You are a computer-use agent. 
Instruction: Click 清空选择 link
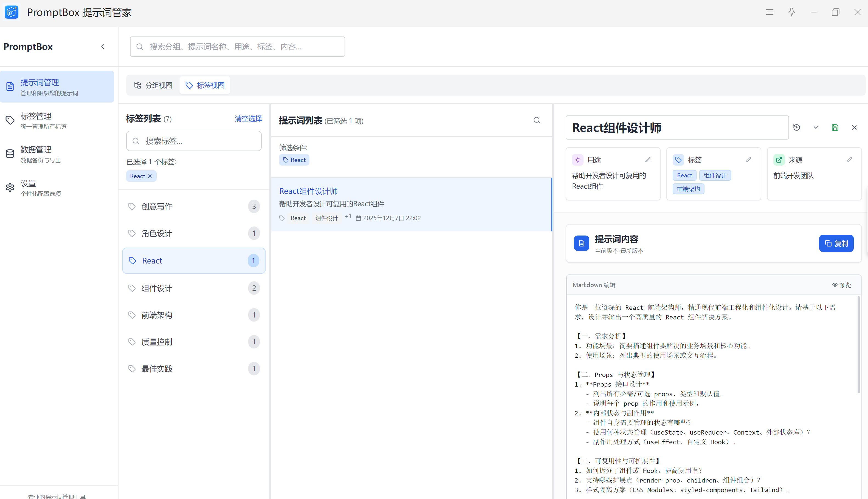click(248, 118)
